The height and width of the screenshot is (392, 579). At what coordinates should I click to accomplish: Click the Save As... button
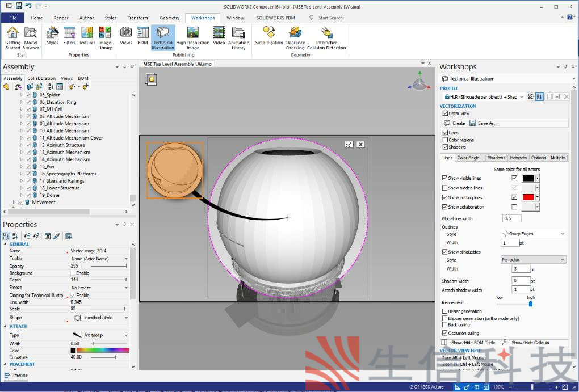484,123
